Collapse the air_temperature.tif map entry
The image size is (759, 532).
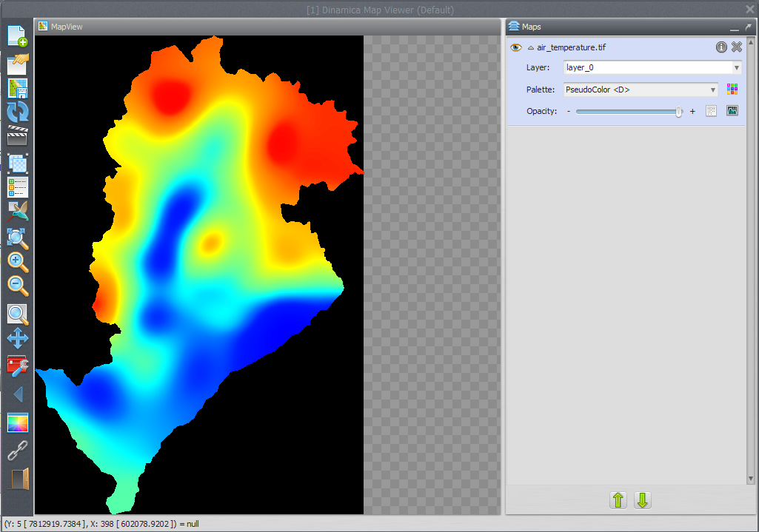(x=530, y=47)
